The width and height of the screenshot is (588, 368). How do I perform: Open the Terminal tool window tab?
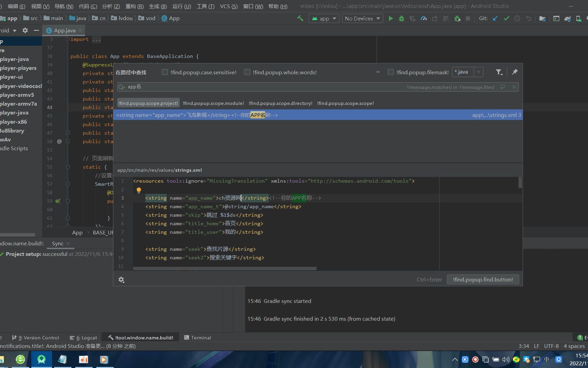pos(197,338)
